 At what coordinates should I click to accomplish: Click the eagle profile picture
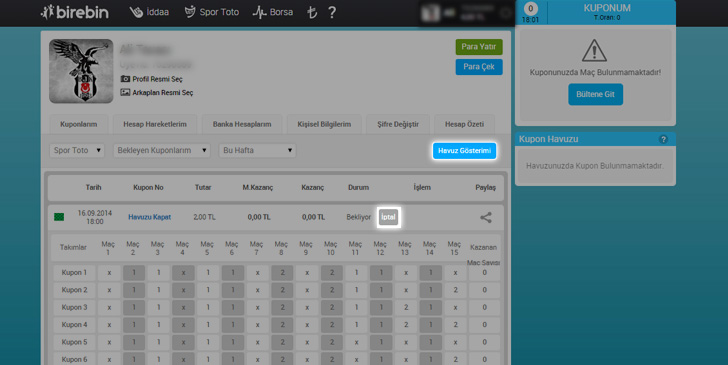click(81, 71)
